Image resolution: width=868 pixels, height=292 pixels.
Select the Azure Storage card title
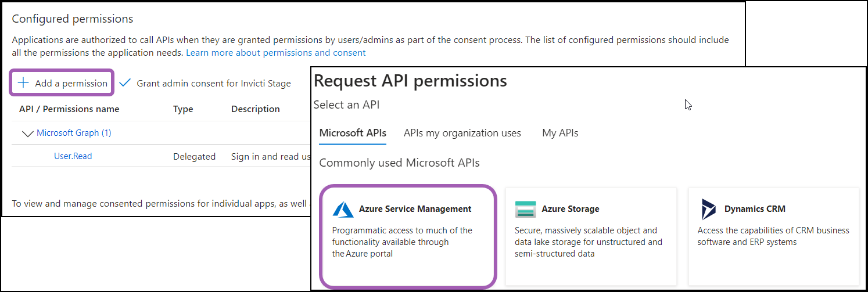point(571,209)
